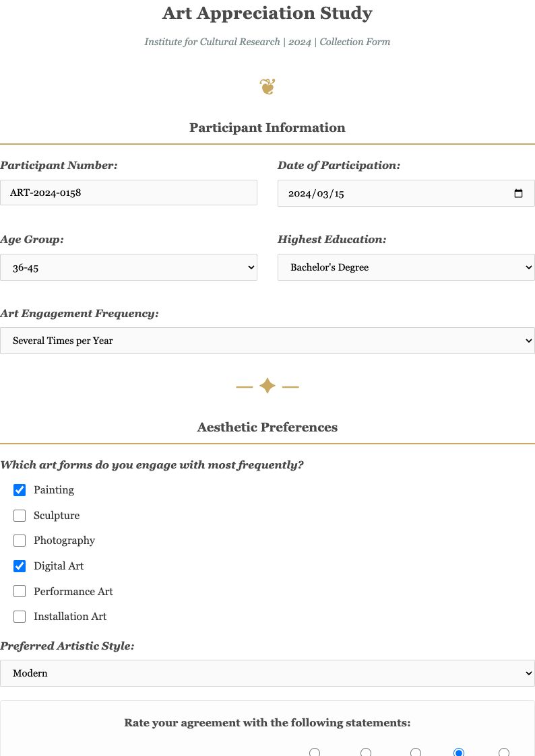Open the Art Engagement Frequency dropdown

(x=267, y=341)
